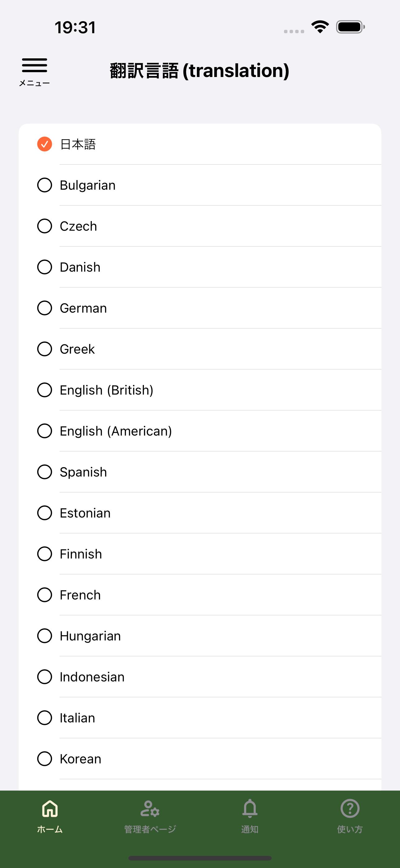400x868 pixels.
Task: Switch translation language to Spanish
Action: (x=83, y=472)
